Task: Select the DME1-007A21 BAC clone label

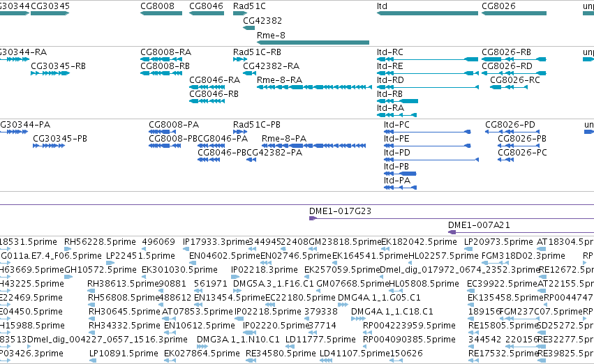Action: (x=479, y=225)
